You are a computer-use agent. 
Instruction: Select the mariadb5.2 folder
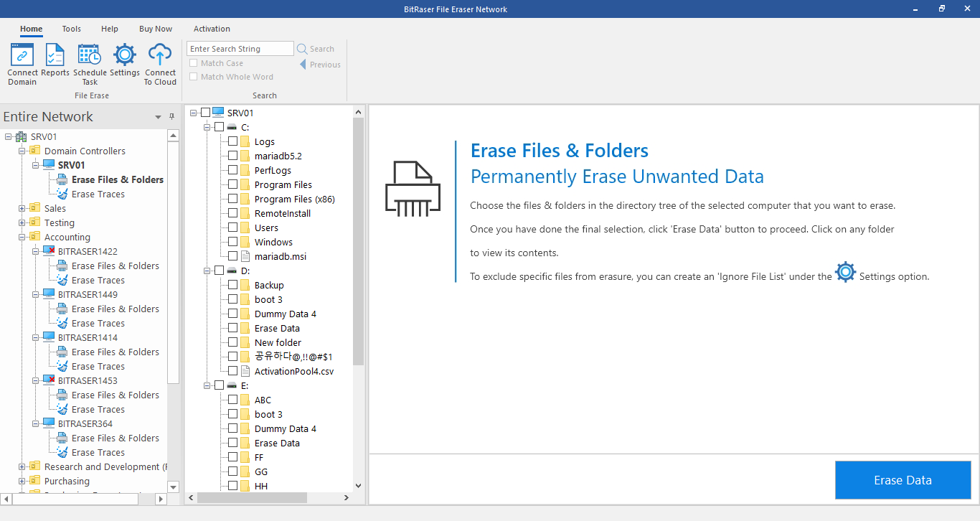coord(278,156)
